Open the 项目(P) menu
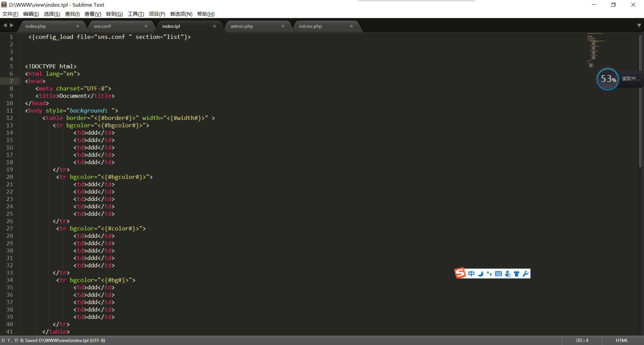This screenshot has width=644, height=345. (157, 14)
